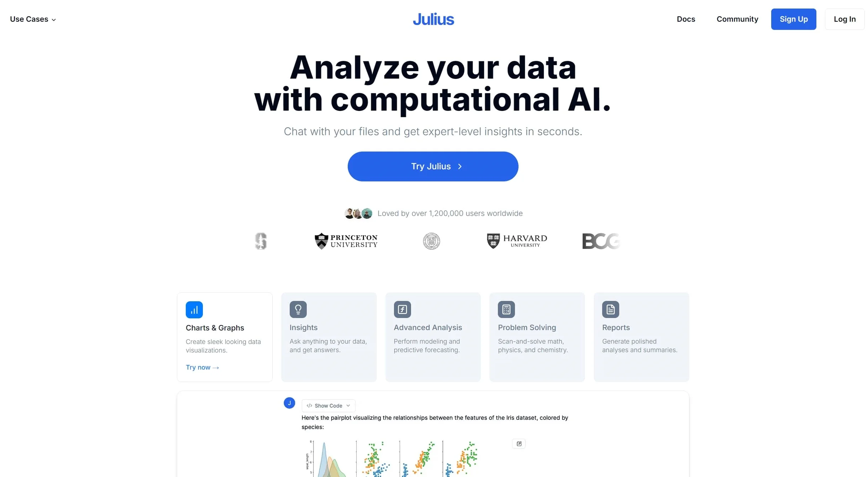Open the Community menu item

coord(737,19)
